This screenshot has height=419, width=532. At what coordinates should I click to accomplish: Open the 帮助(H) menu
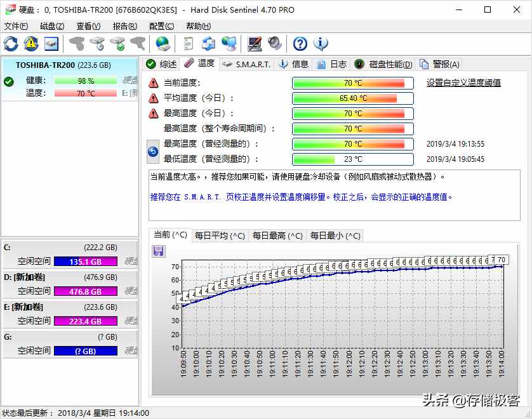coord(199,26)
